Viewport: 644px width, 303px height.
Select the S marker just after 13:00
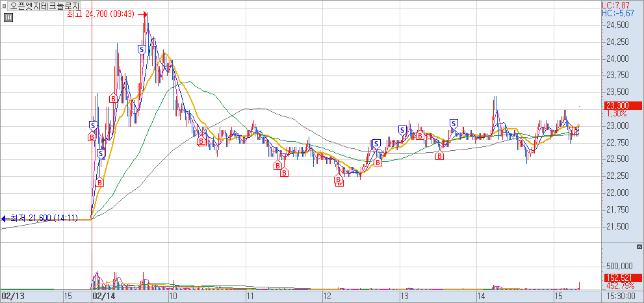click(402, 130)
